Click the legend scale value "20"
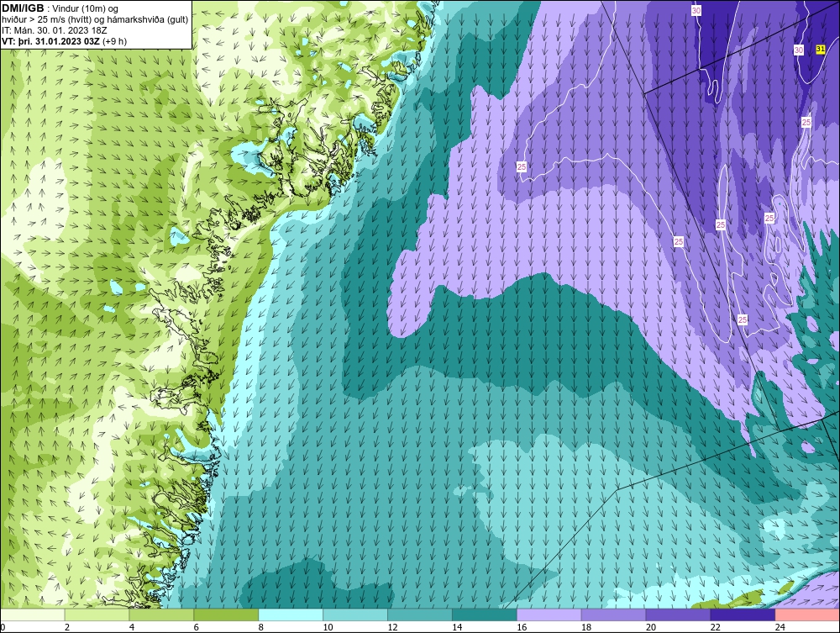The image size is (840, 633). pos(651,627)
